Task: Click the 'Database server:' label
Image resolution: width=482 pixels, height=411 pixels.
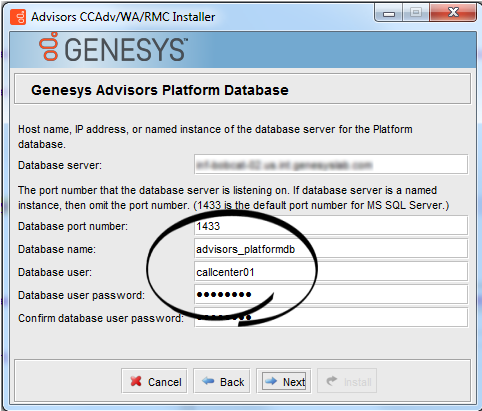Action: tap(60, 165)
